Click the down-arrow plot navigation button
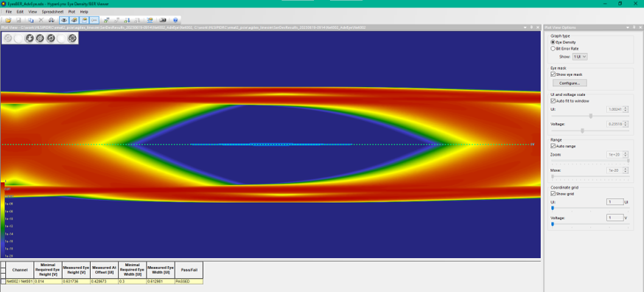644x292 pixels. tap(29, 38)
